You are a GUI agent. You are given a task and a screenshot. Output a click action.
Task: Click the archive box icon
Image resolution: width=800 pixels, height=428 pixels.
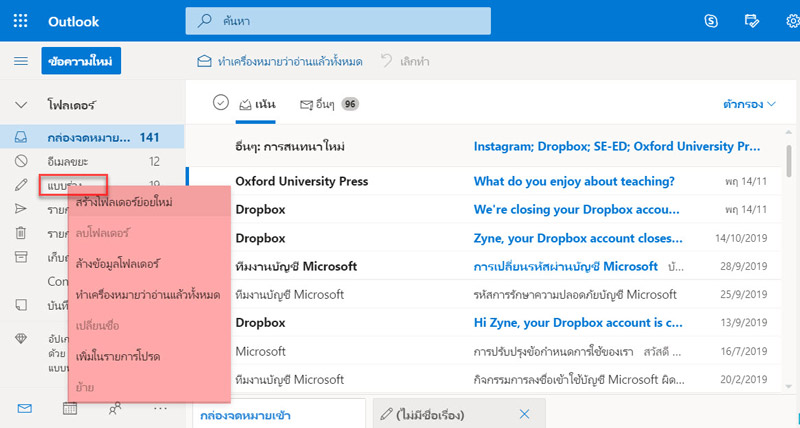(x=21, y=257)
